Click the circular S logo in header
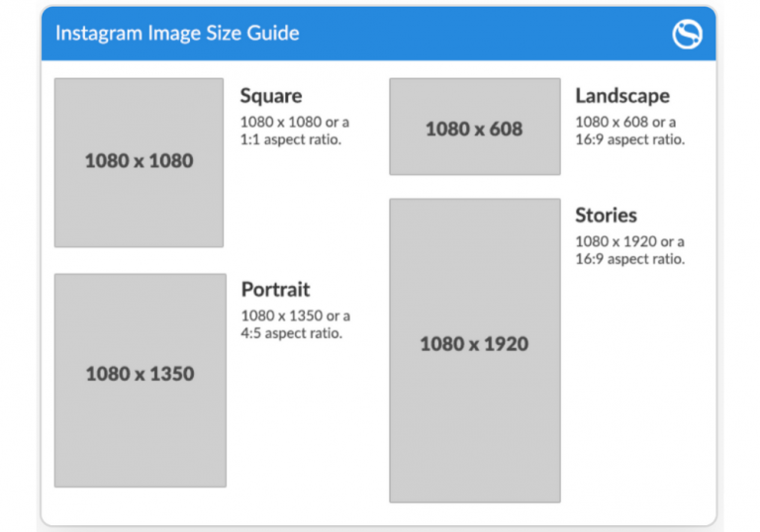The image size is (760, 532). point(687,35)
